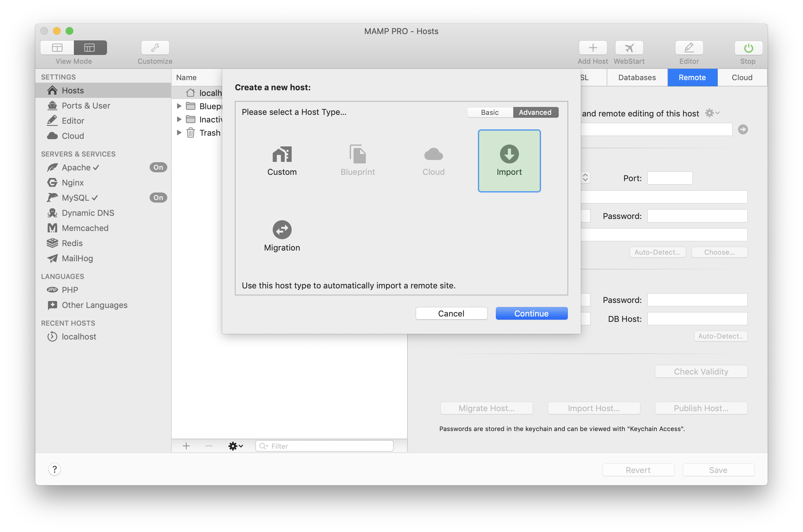Switch to the Databases tab
Image resolution: width=803 pixels, height=532 pixels.
point(637,77)
